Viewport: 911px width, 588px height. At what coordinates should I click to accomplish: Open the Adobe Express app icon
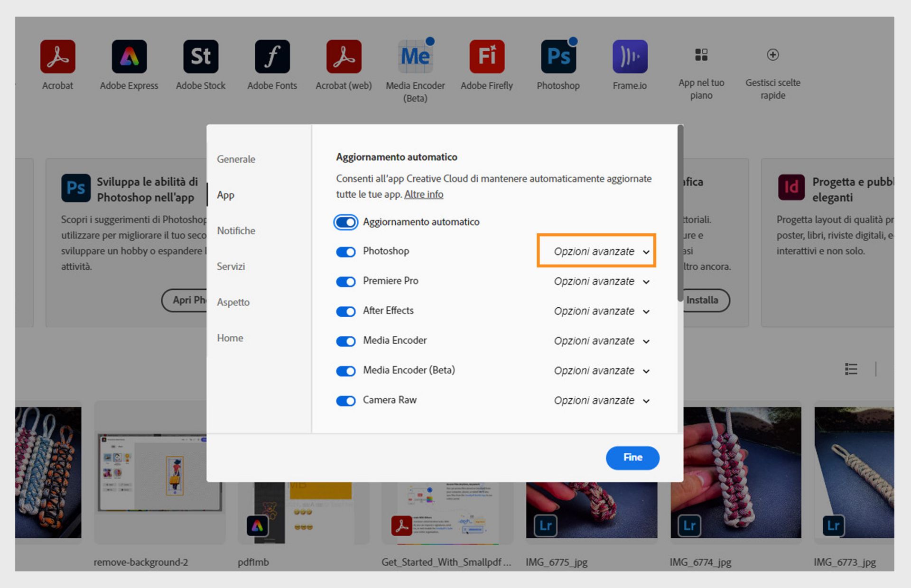[x=129, y=57]
